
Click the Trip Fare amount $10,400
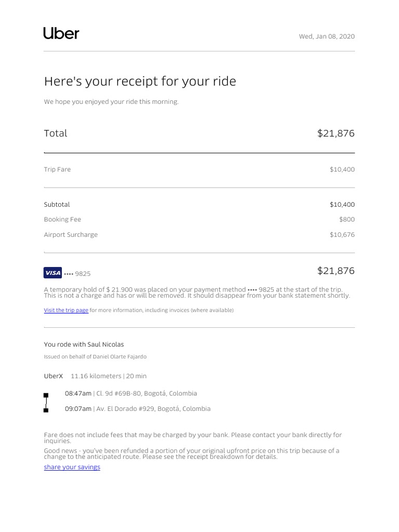342,169
